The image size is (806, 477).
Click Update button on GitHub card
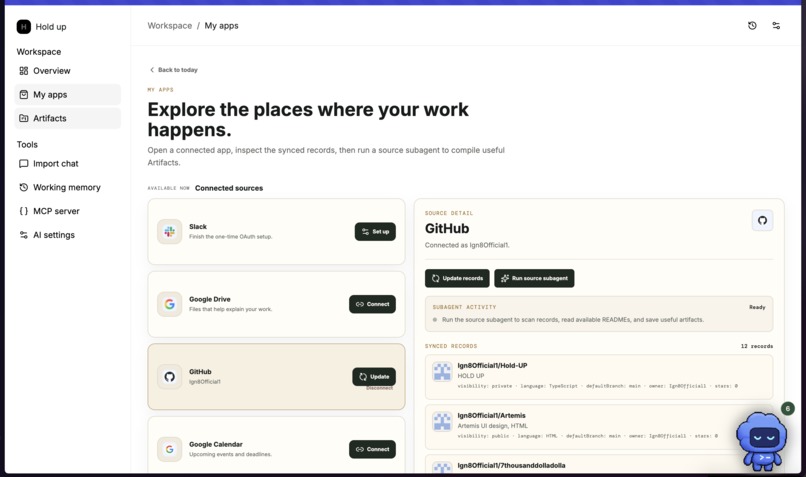point(374,377)
